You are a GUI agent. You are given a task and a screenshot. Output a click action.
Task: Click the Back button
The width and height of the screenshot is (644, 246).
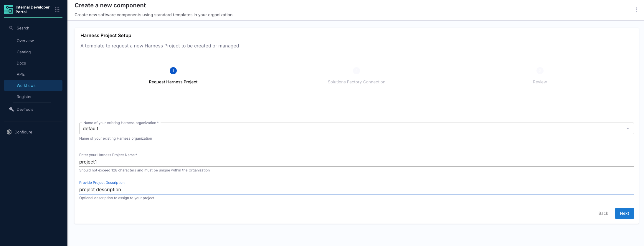tap(603, 213)
